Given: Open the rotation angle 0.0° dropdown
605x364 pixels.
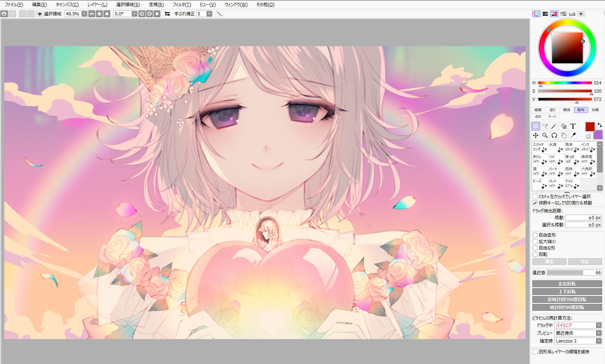Looking at the screenshot, I should pyautogui.click(x=134, y=14).
